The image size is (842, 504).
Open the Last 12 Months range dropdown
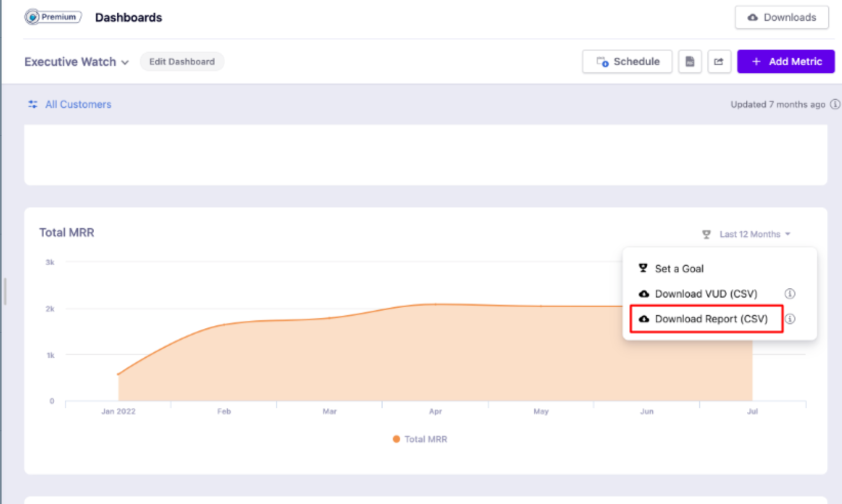point(755,234)
